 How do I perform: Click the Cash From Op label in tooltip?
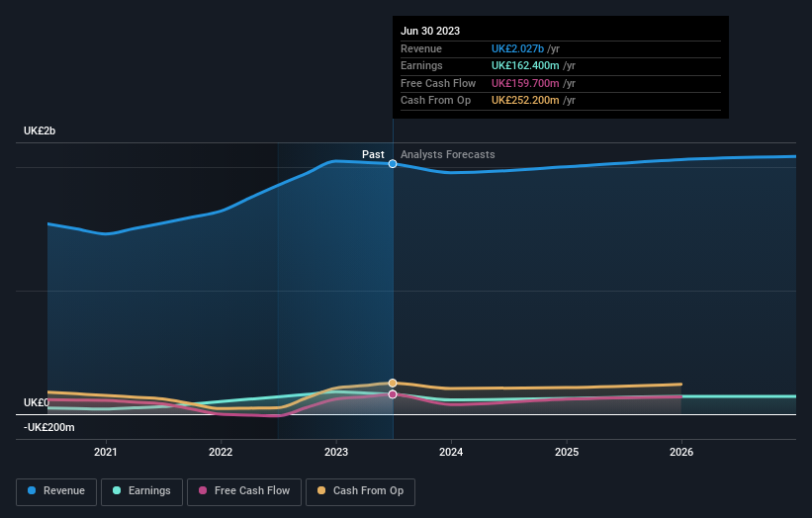(435, 101)
